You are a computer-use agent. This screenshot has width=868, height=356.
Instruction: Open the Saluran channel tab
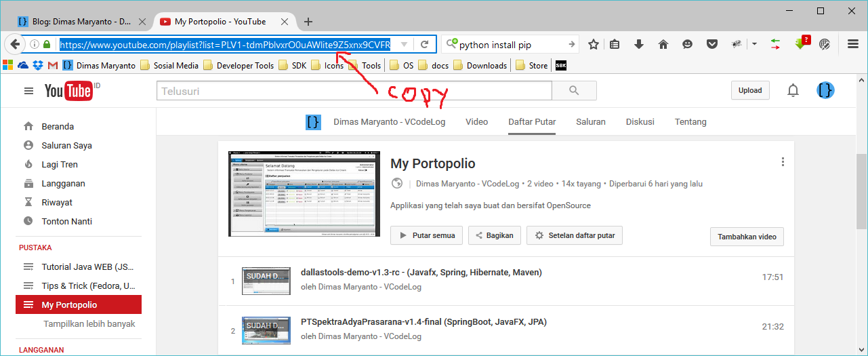(591, 122)
